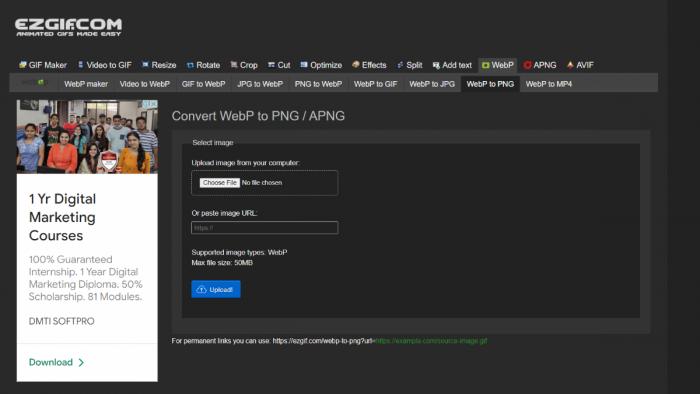Click the EZGIF.COM logo
Screen dimensions: 700x394
pyautogui.click(x=68, y=27)
